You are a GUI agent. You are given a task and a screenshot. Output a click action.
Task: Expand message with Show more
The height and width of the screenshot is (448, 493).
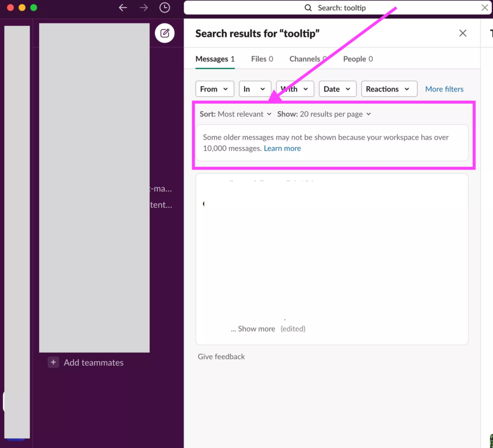[x=256, y=329]
